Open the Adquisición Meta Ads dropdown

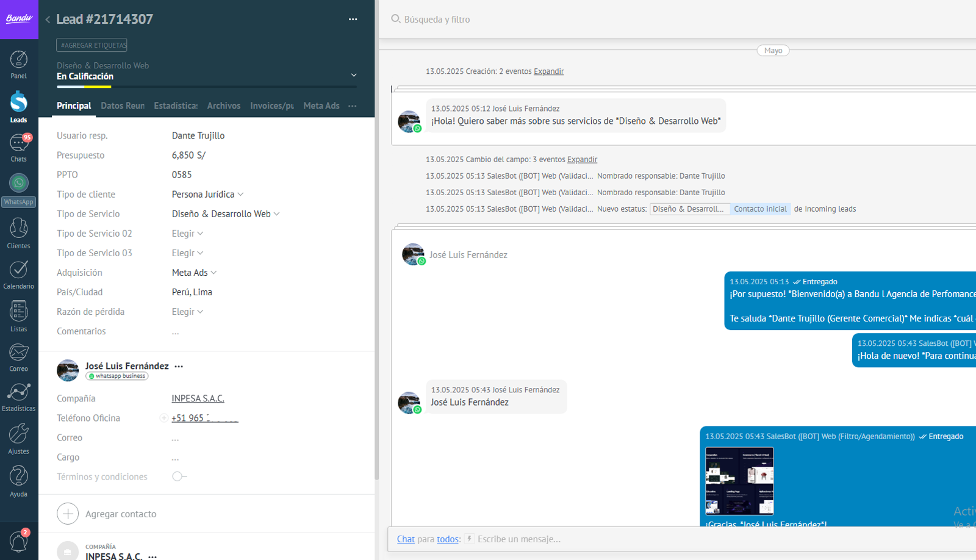(194, 273)
